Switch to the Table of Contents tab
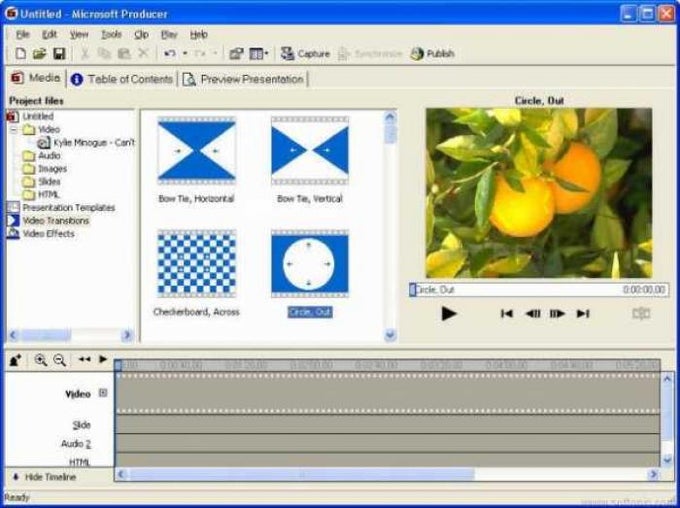 pyautogui.click(x=122, y=79)
